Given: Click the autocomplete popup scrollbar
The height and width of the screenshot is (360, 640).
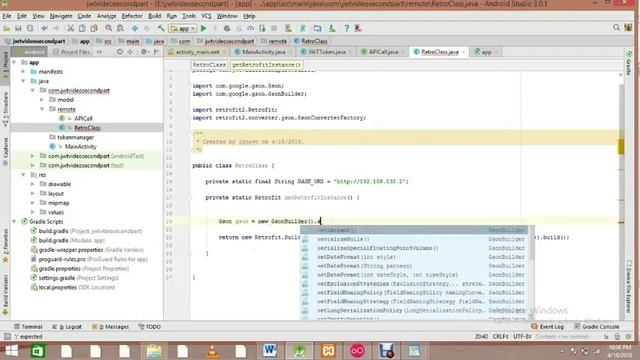Looking at the screenshot, I should coord(531,243).
